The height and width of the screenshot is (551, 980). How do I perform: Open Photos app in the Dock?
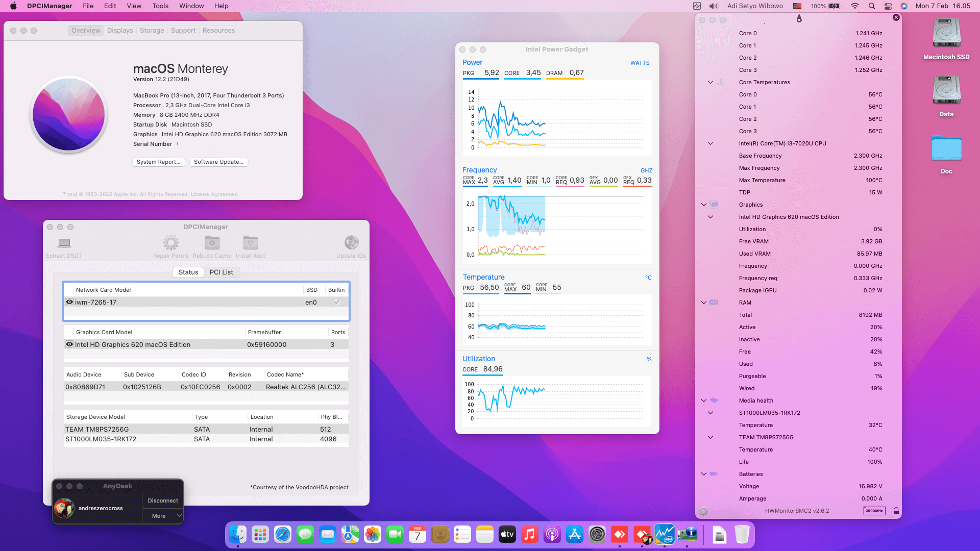[373, 534]
